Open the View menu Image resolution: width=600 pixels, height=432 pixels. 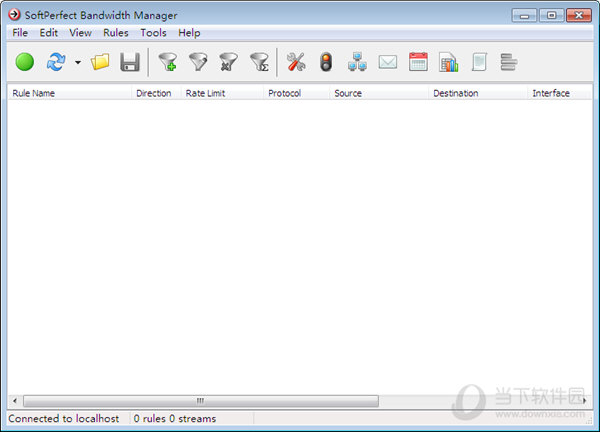[80, 33]
